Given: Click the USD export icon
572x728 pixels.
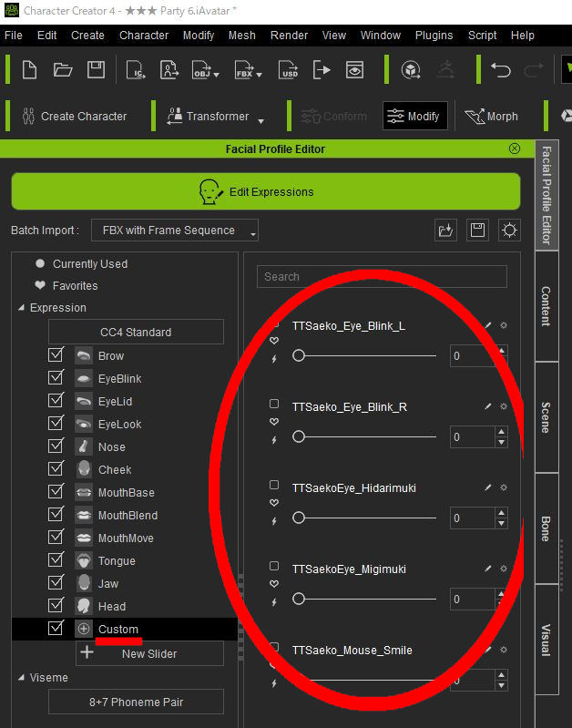Looking at the screenshot, I should 289,70.
